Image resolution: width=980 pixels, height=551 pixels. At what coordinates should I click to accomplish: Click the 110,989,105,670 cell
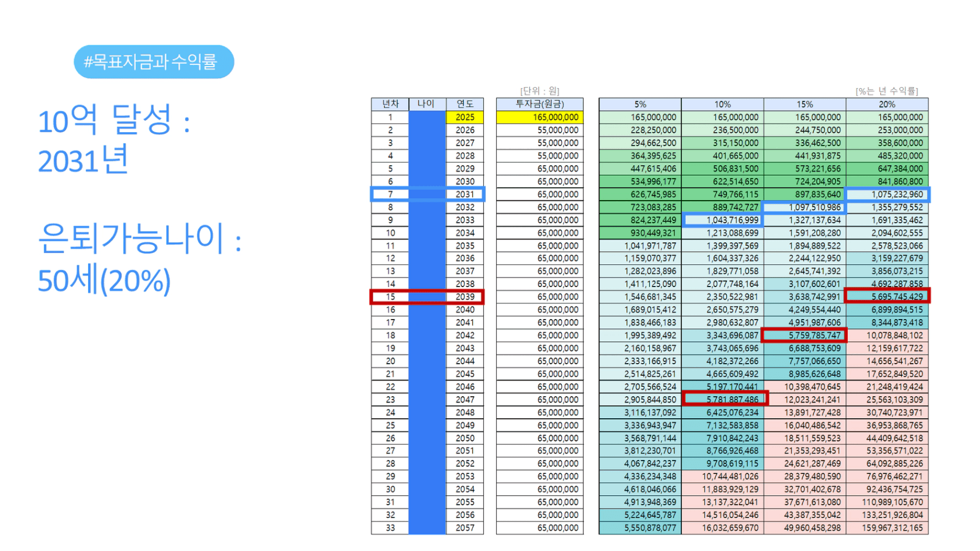tap(887, 502)
